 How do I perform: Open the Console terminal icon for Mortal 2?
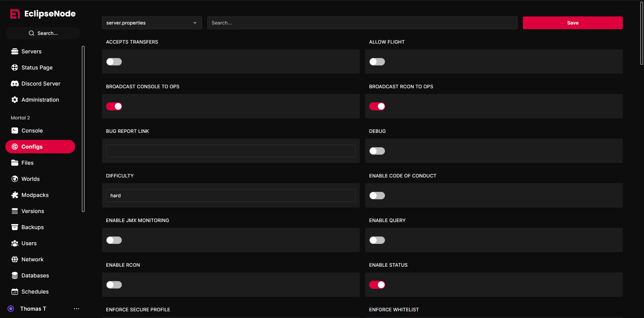[15, 130]
